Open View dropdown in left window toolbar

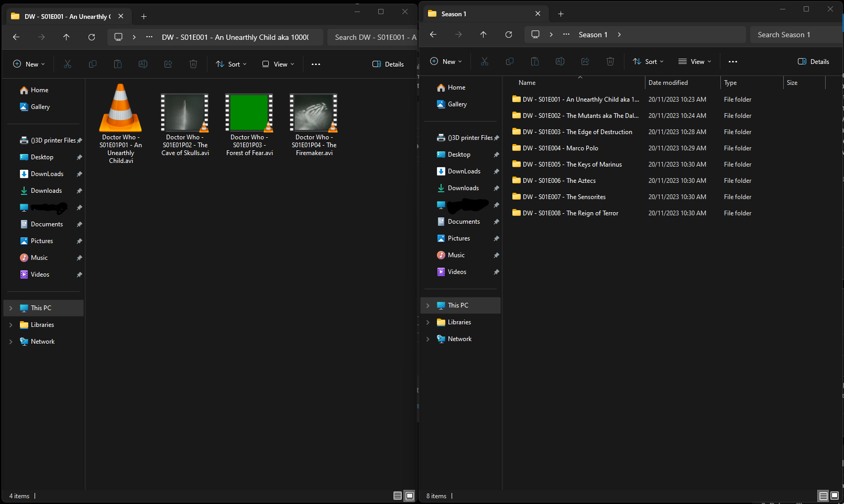(279, 64)
